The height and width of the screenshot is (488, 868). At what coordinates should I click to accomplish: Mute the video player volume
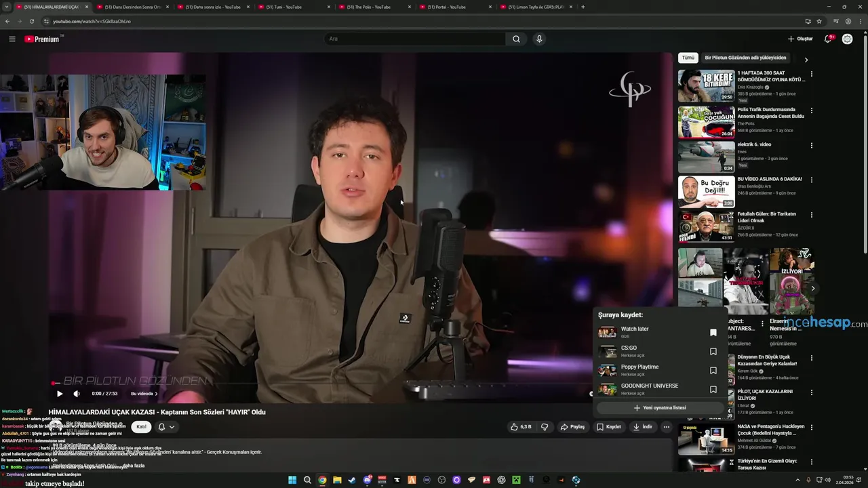pos(77,394)
